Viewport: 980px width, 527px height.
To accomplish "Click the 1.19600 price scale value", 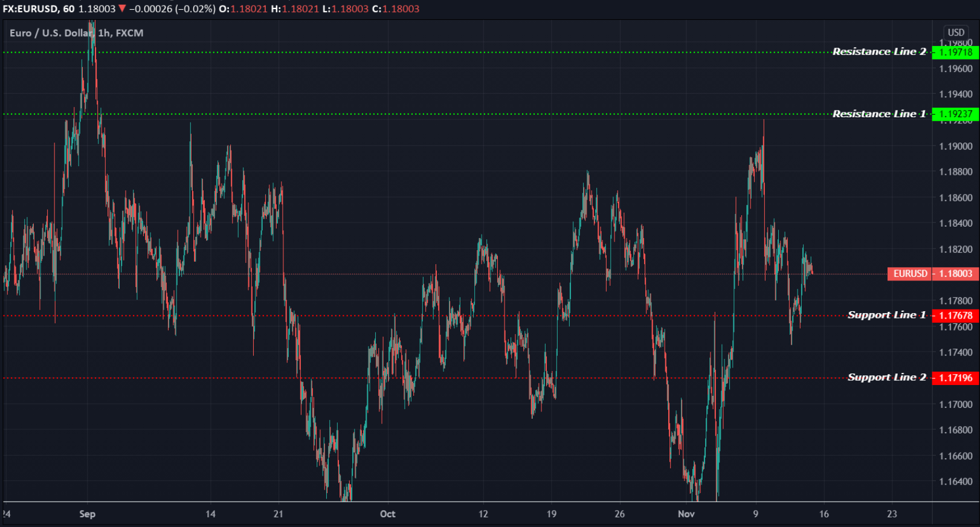I will pyautogui.click(x=956, y=69).
